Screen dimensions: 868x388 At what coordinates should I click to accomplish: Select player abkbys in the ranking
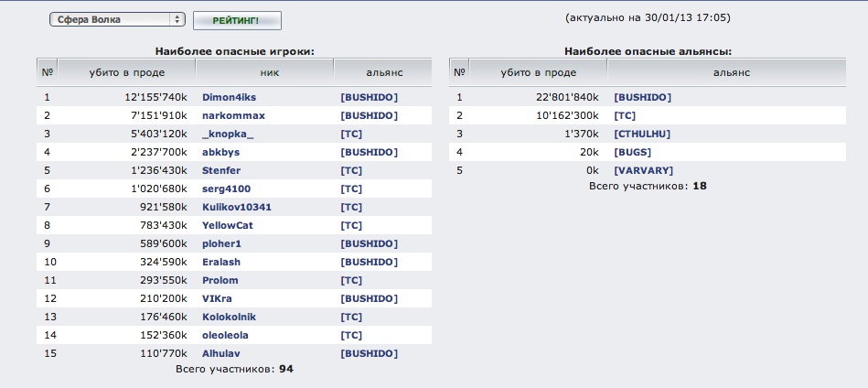[x=220, y=152]
